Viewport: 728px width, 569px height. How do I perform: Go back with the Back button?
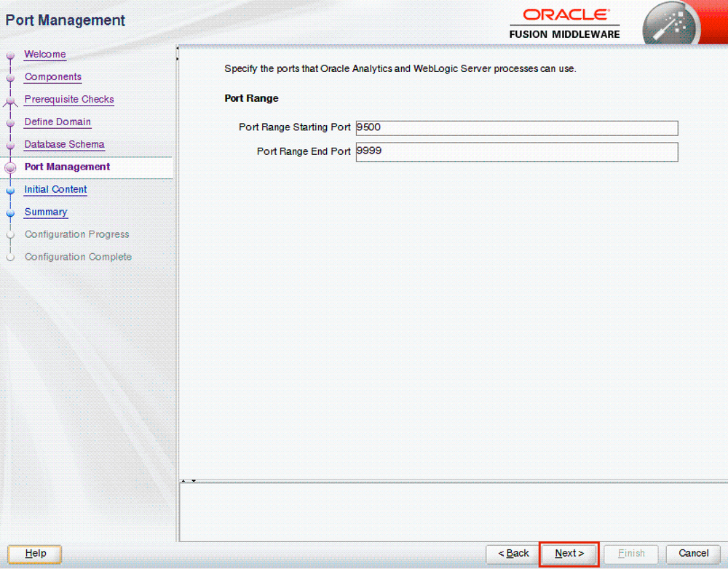(x=513, y=554)
